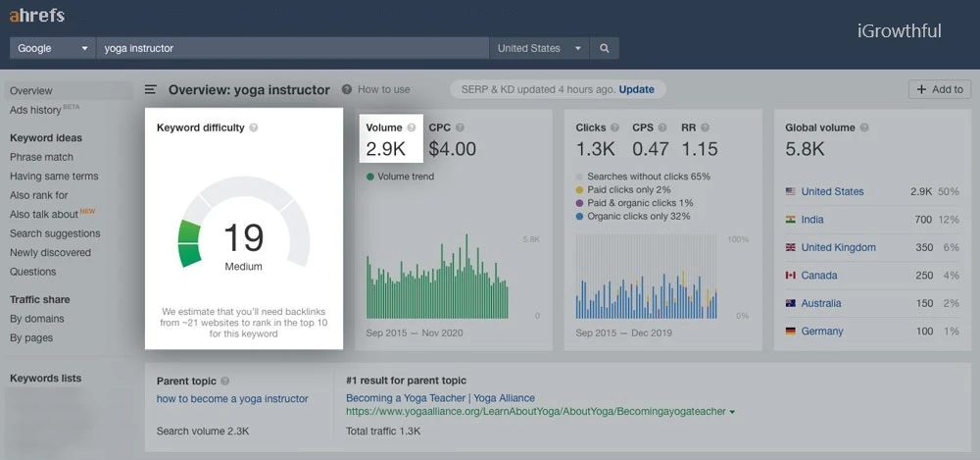
Task: Click the Ahrefs logo
Action: (37, 15)
